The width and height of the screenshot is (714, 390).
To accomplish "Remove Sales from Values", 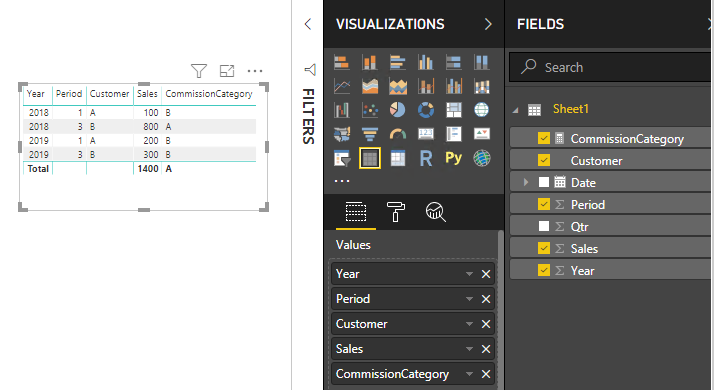I will click(486, 349).
